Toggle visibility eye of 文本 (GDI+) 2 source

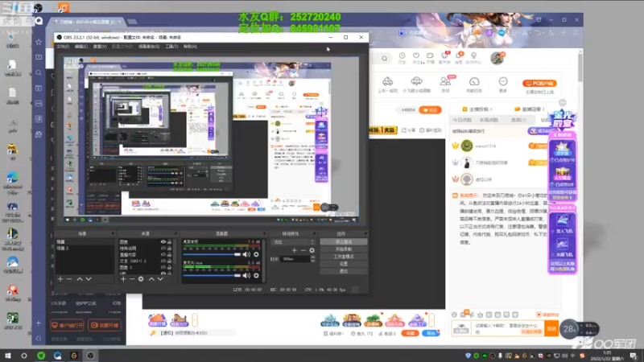pyautogui.click(x=163, y=261)
